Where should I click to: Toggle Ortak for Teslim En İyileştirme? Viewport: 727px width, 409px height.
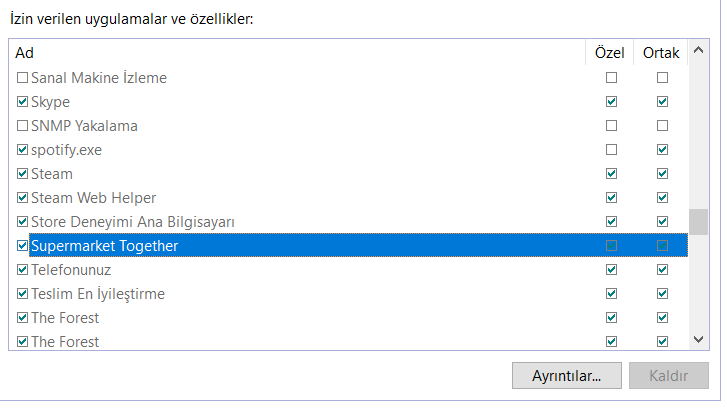pos(661,294)
